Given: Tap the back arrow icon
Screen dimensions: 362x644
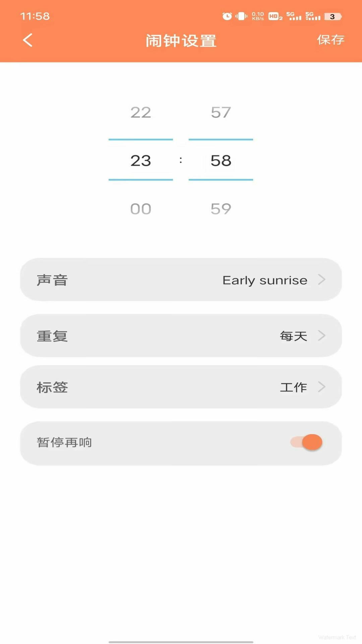Looking at the screenshot, I should click(28, 40).
